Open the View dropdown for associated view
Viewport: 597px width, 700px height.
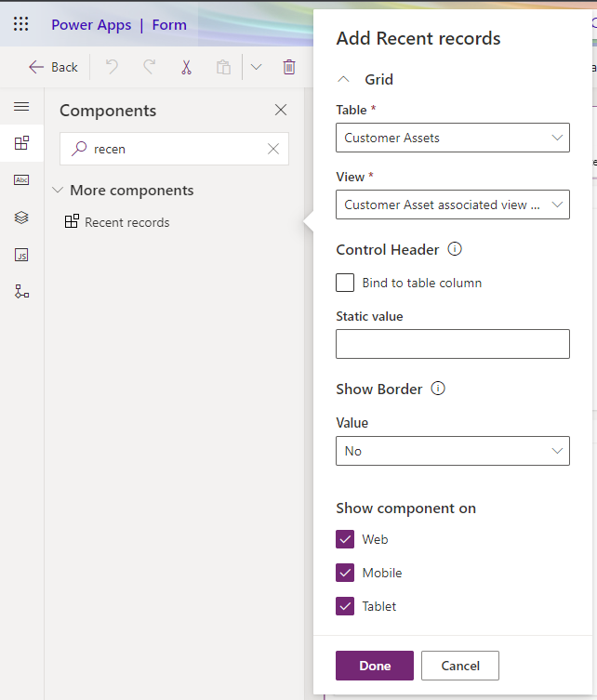click(x=452, y=205)
